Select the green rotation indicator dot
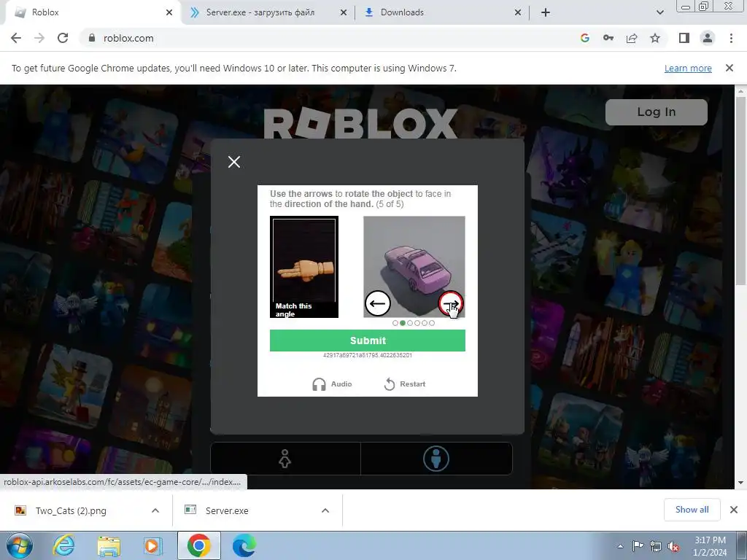The image size is (747, 560). point(403,323)
